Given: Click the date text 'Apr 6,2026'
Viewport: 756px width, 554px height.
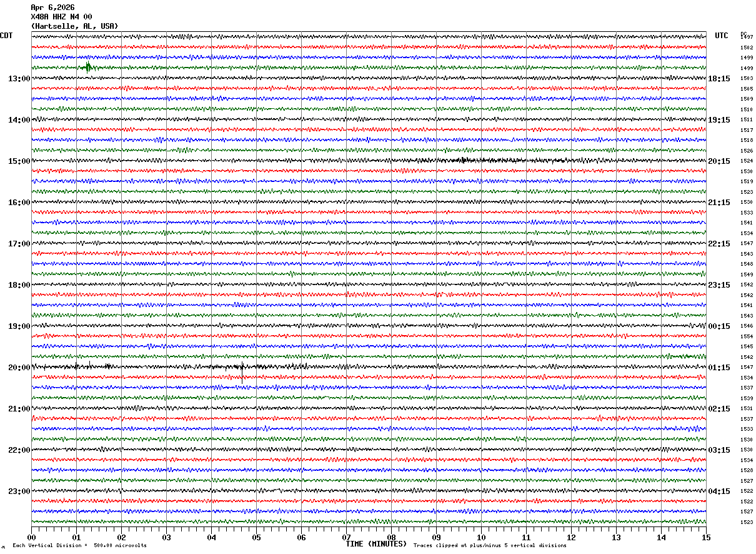Looking at the screenshot, I should [52, 8].
